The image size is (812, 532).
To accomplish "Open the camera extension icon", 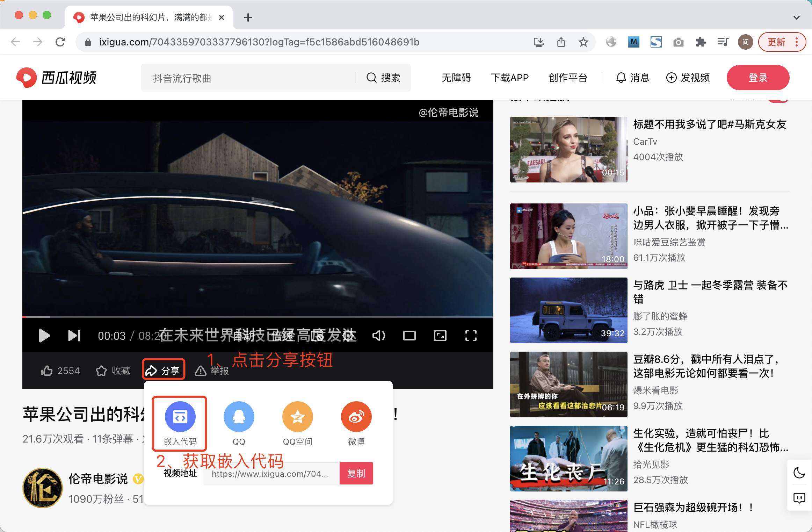I will point(678,42).
